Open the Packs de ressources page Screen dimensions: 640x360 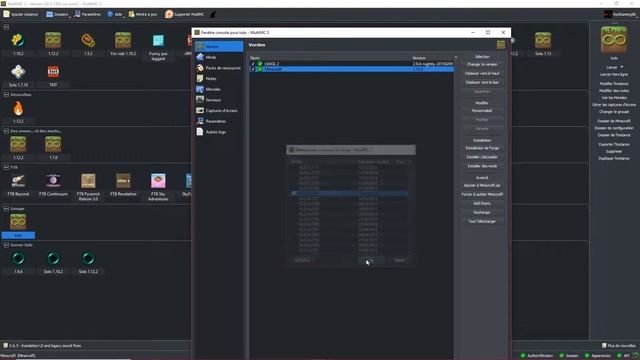[x=219, y=68]
